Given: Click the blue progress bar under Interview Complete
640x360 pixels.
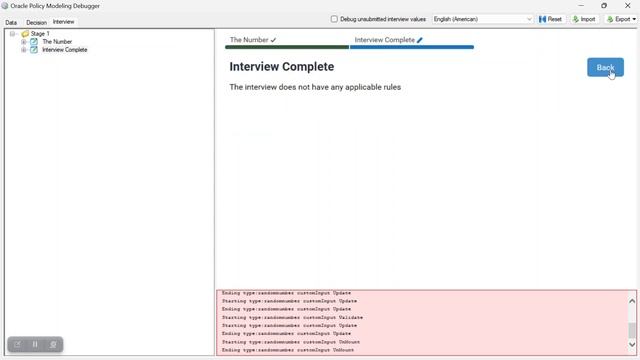Looking at the screenshot, I should [x=412, y=47].
